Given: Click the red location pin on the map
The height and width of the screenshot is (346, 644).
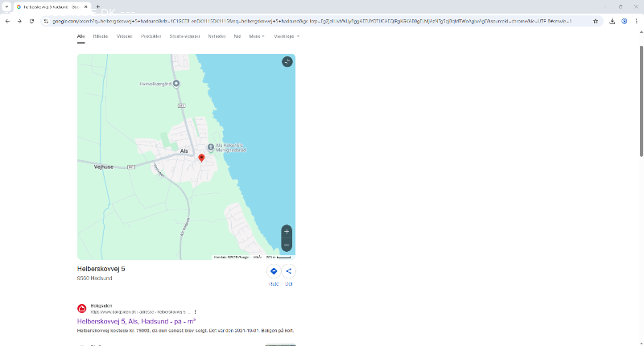Looking at the screenshot, I should (201, 159).
